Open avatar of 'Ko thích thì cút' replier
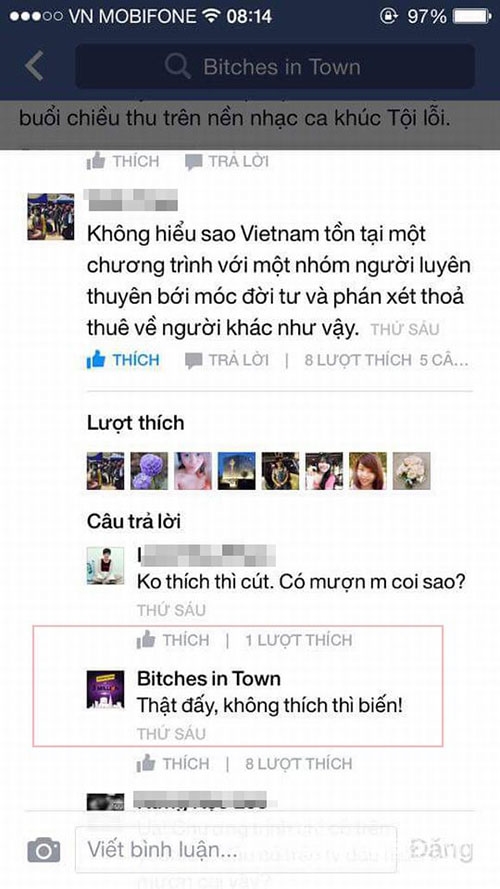 pyautogui.click(x=105, y=565)
